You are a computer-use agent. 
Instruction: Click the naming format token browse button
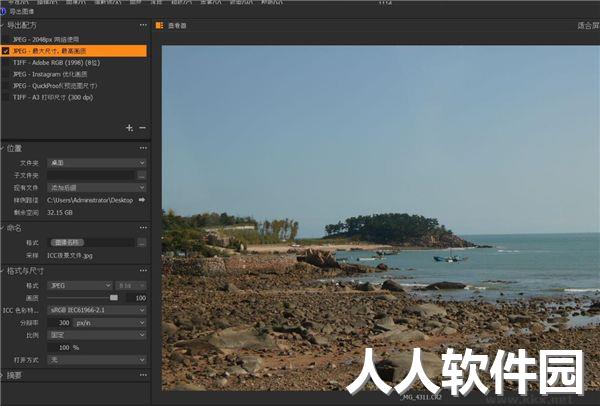coord(142,243)
